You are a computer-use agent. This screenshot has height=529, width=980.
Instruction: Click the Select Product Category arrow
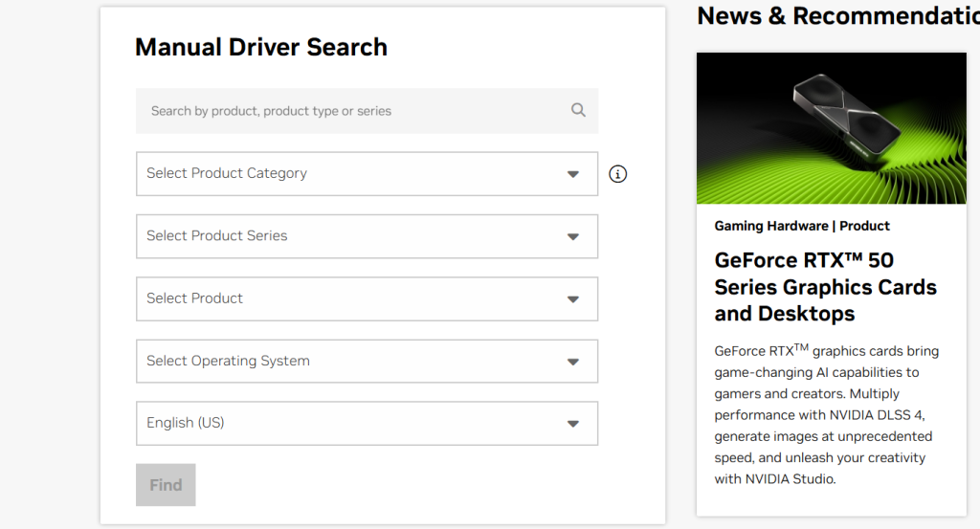[x=573, y=174]
